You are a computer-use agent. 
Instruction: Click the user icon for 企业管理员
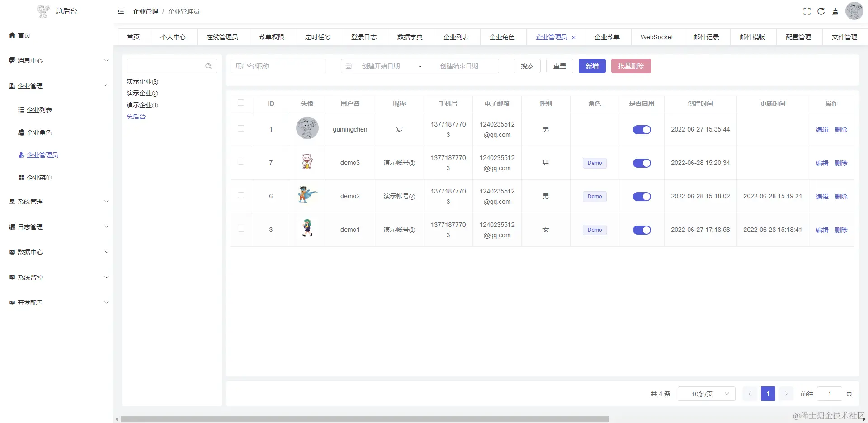(21, 155)
